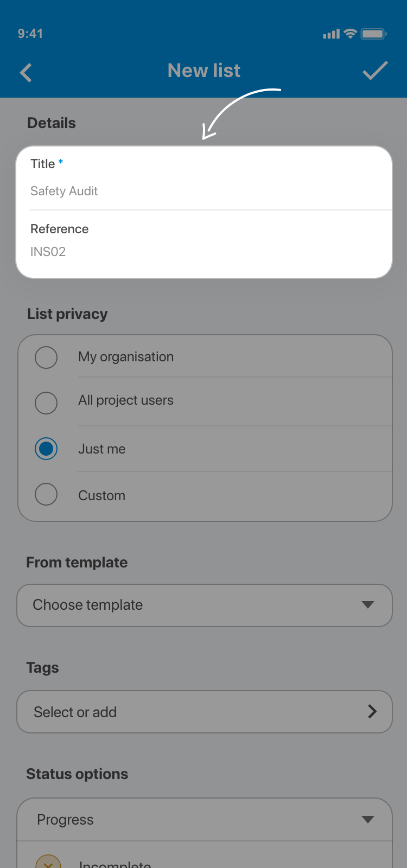The height and width of the screenshot is (868, 407).
Task: Tap the 9:41 clock in status bar
Action: (x=30, y=34)
